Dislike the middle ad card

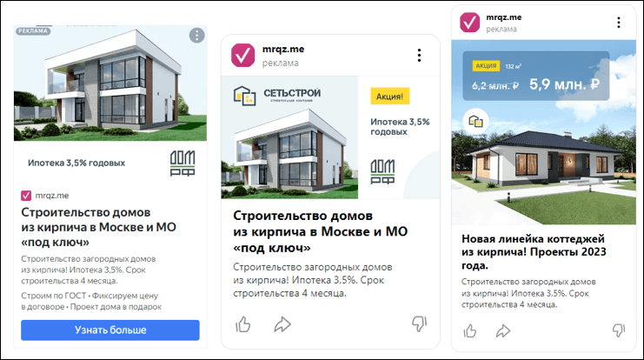click(420, 323)
